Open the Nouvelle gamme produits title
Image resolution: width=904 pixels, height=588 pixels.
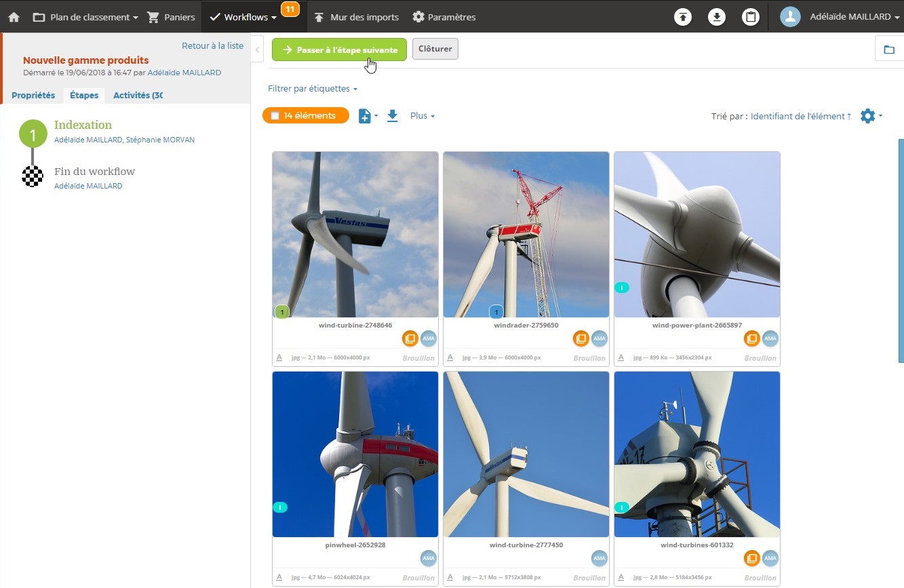[x=86, y=60]
